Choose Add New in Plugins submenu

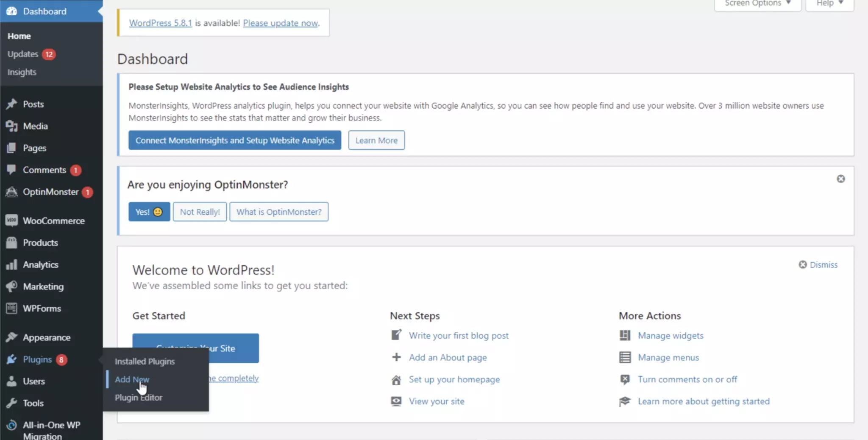pos(132,379)
